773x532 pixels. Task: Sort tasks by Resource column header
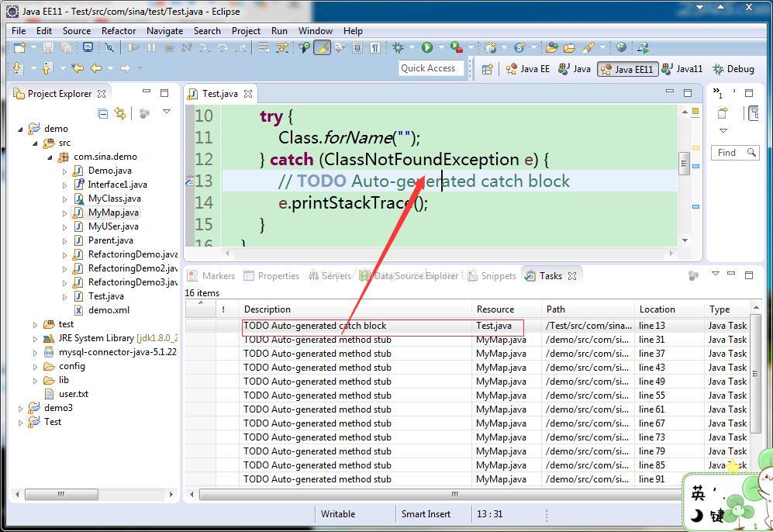[506, 309]
